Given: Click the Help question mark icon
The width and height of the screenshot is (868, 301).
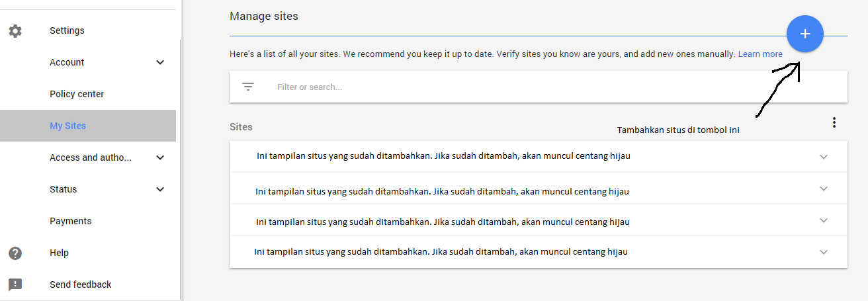Looking at the screenshot, I should [x=15, y=253].
